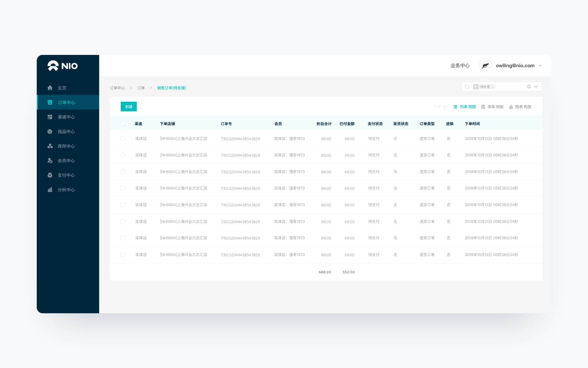This screenshot has width=588, height=368.
Task: Check the last order row checkbox
Action: (123, 255)
